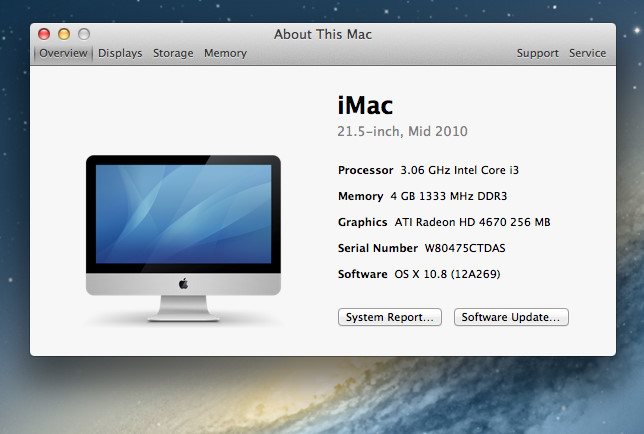The width and height of the screenshot is (644, 434).
Task: Click the Apple logo on the iMac image
Action: (183, 283)
